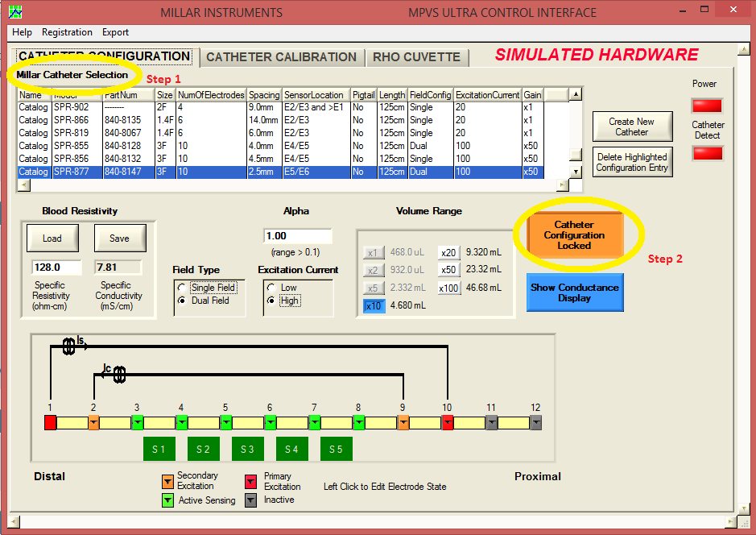Click Delete Highlighted Configuration Entry button
This screenshot has width=756, height=535.
[x=631, y=162]
